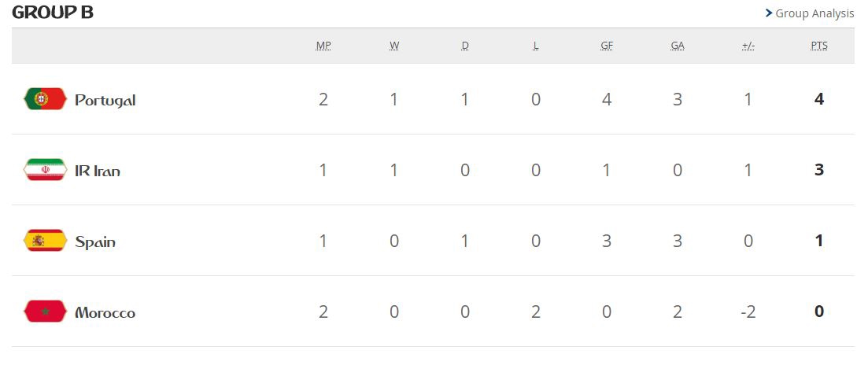Select the Morocco team name

(x=105, y=312)
